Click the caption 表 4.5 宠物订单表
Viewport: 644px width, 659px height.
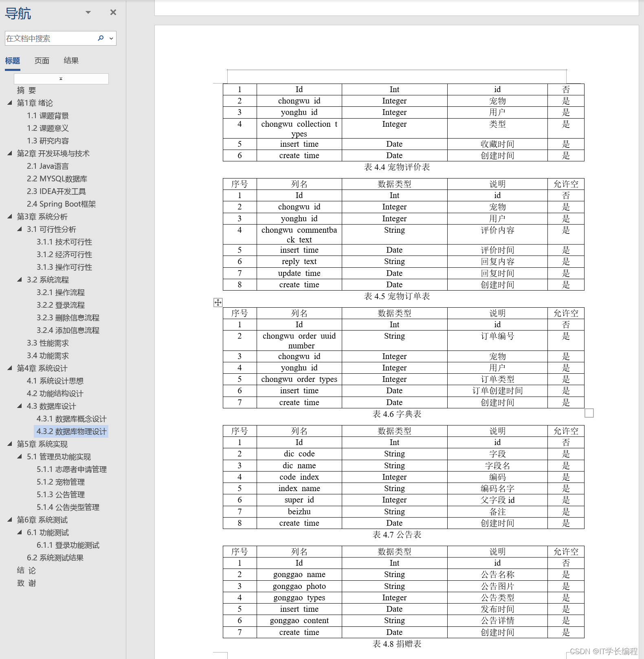click(x=397, y=296)
